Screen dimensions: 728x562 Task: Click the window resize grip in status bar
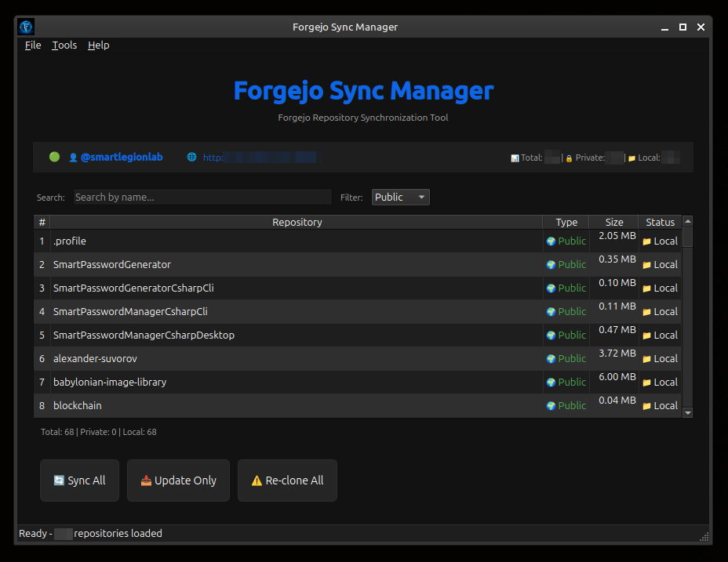[704, 537]
